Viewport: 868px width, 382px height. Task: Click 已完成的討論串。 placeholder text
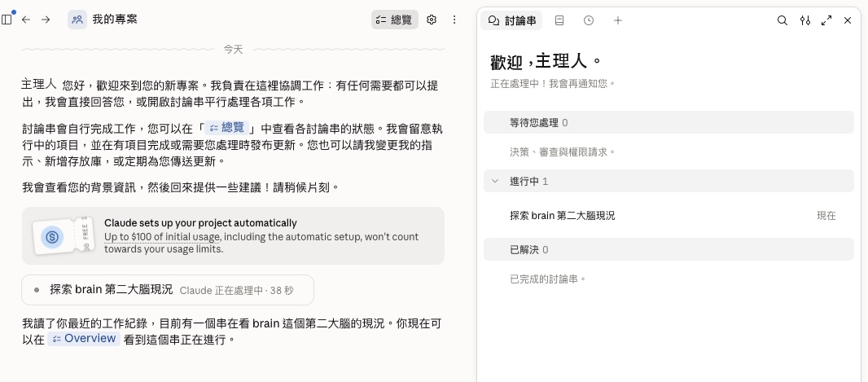coord(547,279)
